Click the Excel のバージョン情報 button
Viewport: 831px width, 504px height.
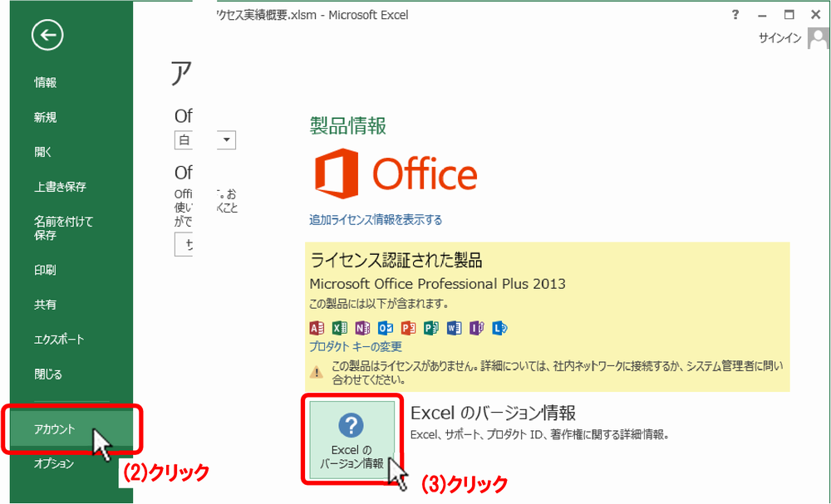tap(352, 439)
